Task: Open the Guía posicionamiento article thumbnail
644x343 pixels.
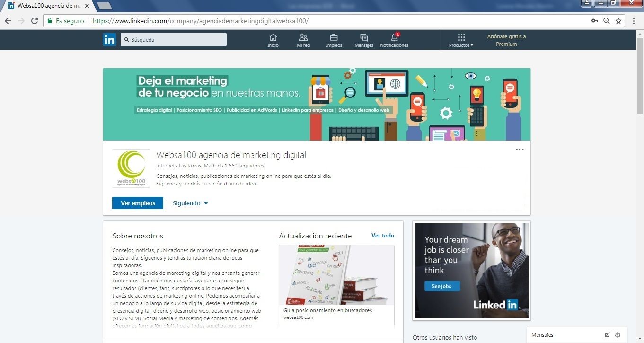Action: [336, 275]
